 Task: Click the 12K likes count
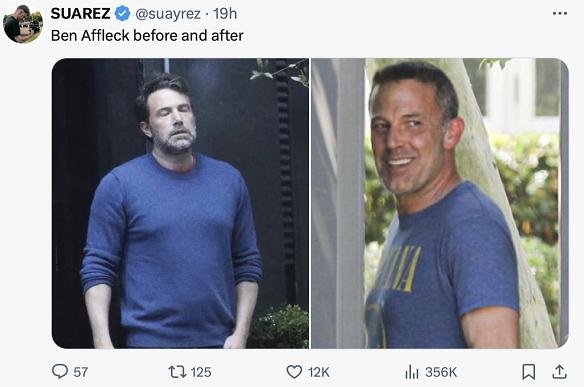(x=319, y=372)
